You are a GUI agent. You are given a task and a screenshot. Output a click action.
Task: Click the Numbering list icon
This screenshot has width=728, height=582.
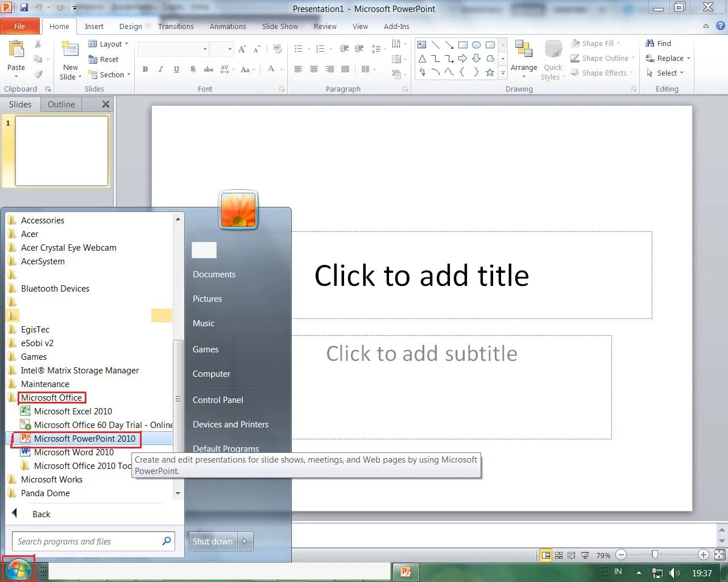pyautogui.click(x=320, y=49)
